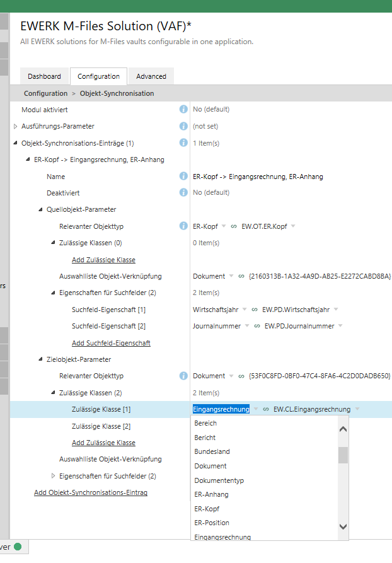Click info icon for Objekt-Synchronisations-Einträge
392x563 pixels.
(x=183, y=142)
